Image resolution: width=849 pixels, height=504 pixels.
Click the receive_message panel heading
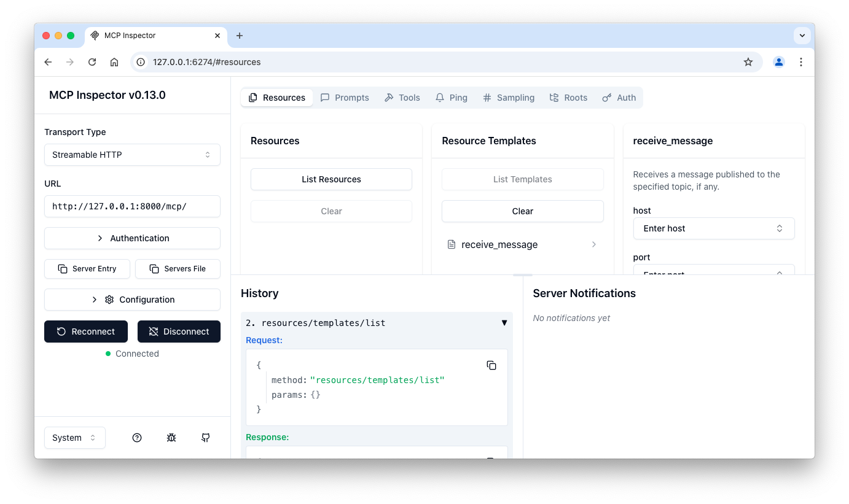pyautogui.click(x=673, y=141)
